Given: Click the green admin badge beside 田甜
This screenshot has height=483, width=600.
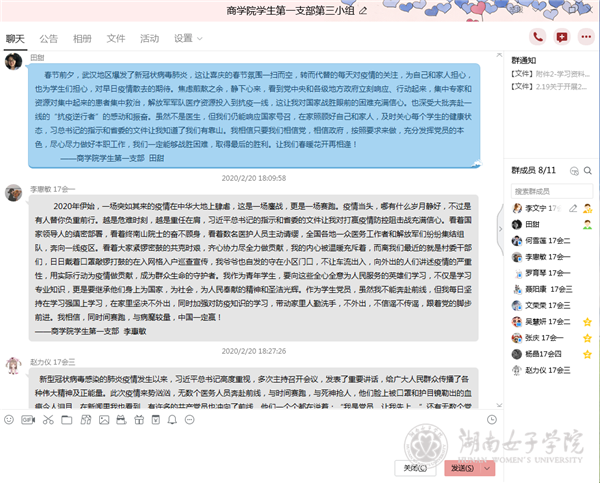Looking at the screenshot, I should pos(587,224).
